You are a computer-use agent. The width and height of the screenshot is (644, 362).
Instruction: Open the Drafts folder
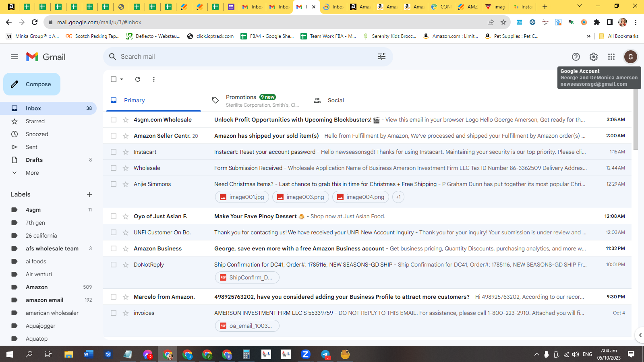click(x=48, y=160)
